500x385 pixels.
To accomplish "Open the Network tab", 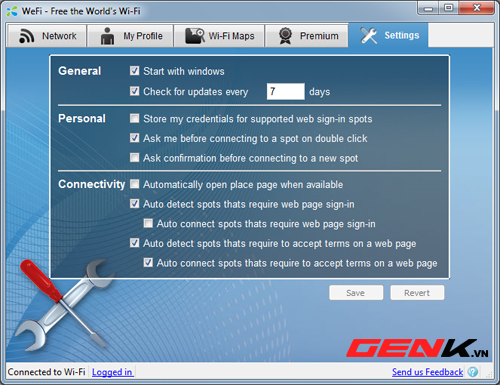I will pyautogui.click(x=47, y=36).
